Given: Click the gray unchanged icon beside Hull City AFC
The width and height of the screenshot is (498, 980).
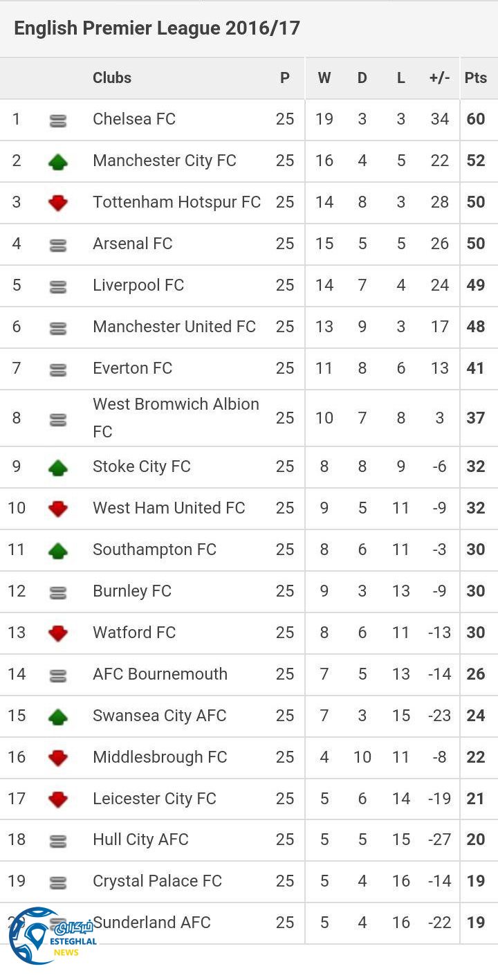Looking at the screenshot, I should click(x=58, y=841).
